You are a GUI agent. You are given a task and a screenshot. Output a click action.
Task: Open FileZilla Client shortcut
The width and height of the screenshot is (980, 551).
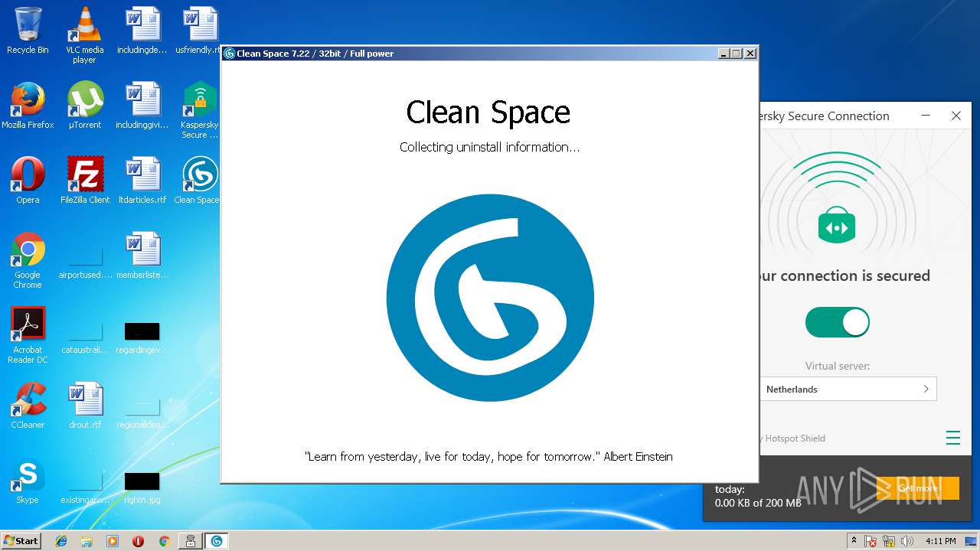tap(85, 181)
